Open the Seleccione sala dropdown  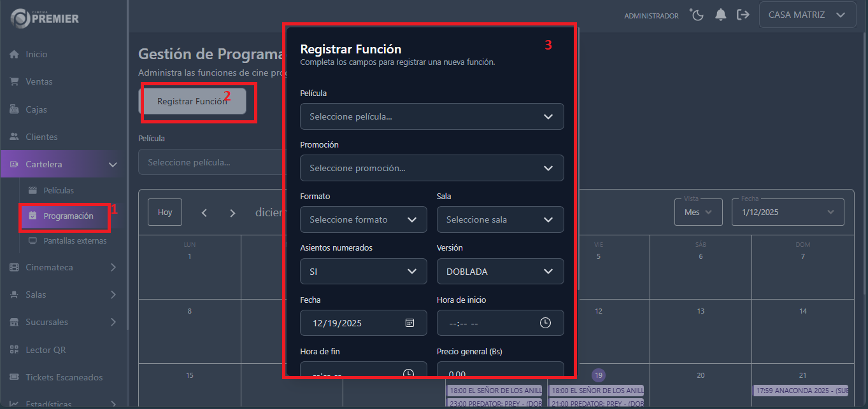[x=500, y=219]
